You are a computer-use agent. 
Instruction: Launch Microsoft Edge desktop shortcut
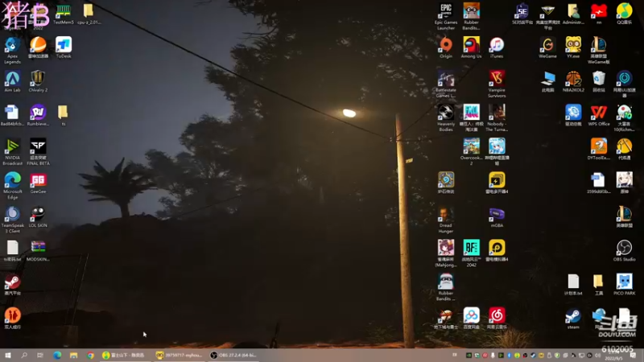pyautogui.click(x=12, y=186)
